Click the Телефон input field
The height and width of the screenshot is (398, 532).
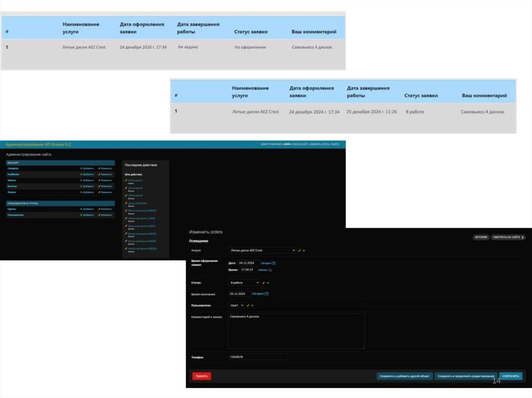coord(258,357)
